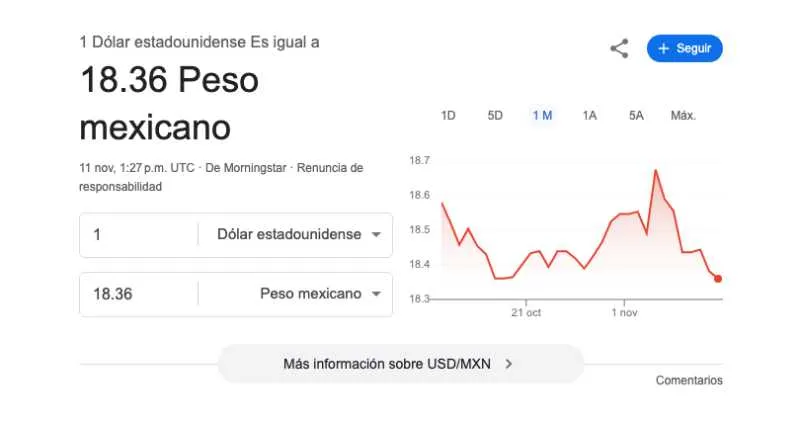Click the Comentarios link
Image resolution: width=800 pixels, height=426 pixels.
tap(688, 380)
